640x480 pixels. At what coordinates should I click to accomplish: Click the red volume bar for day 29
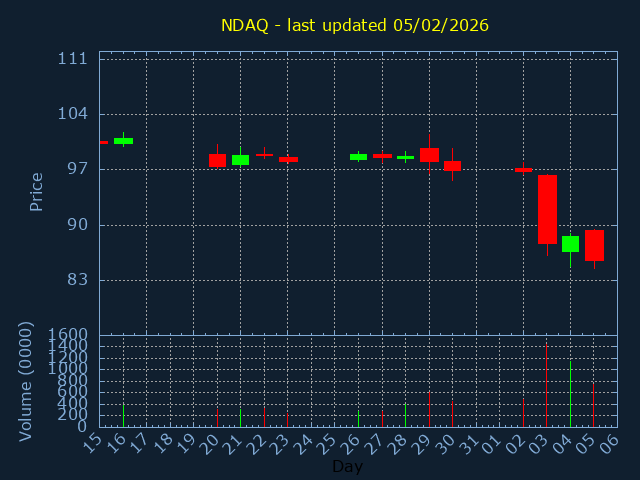coord(429,409)
